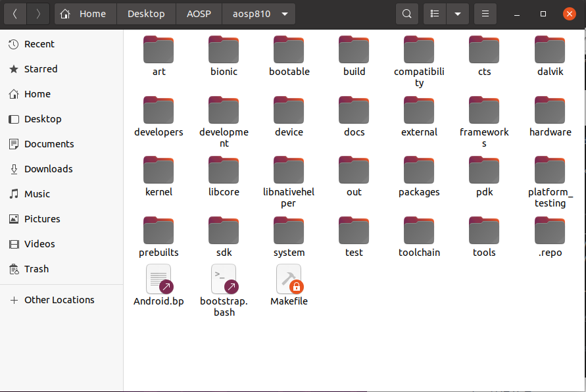Minimize the file manager window
Viewport: 586px width, 392px height.
point(517,14)
